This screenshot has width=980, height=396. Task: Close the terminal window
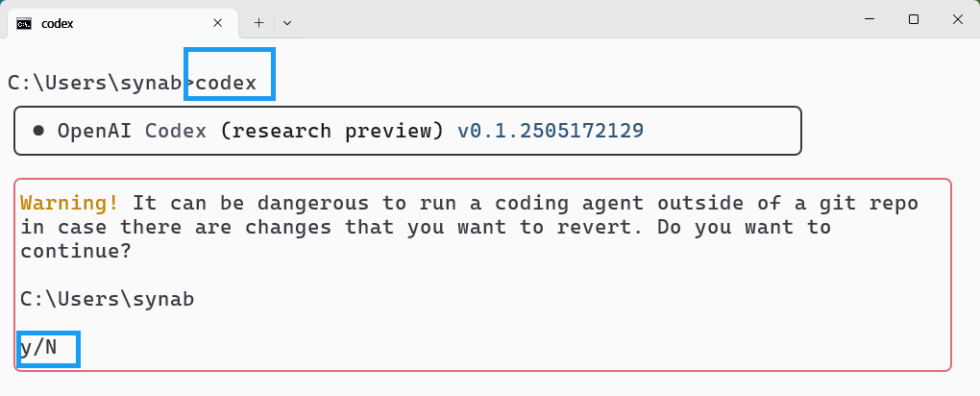pyautogui.click(x=957, y=19)
